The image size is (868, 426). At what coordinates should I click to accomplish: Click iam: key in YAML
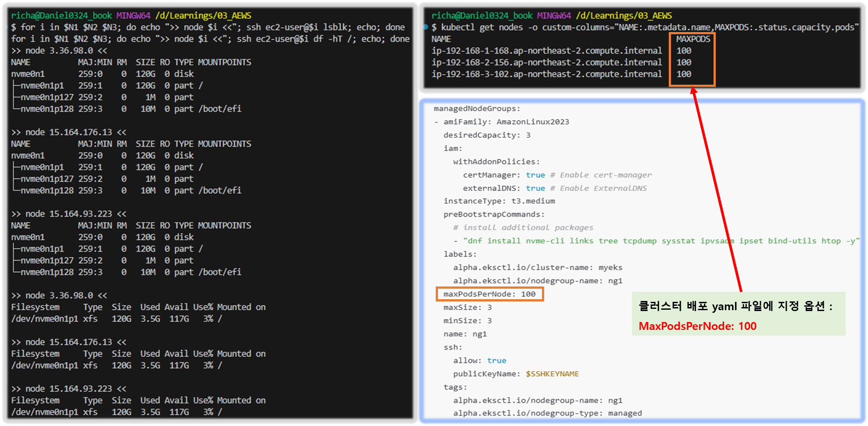click(453, 148)
